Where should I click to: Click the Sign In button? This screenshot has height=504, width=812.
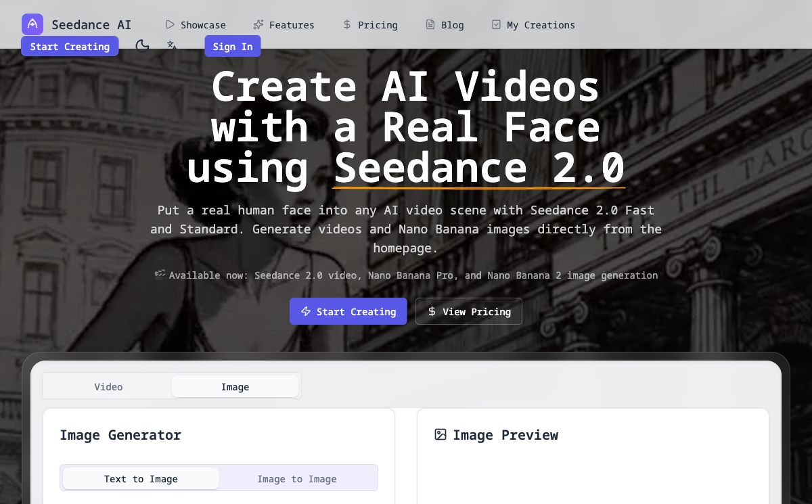(x=233, y=46)
